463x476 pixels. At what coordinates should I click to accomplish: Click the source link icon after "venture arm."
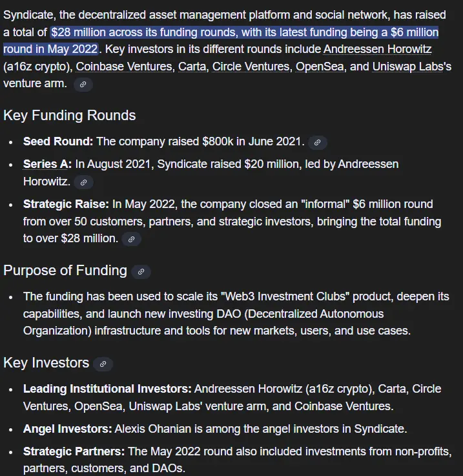83,85
